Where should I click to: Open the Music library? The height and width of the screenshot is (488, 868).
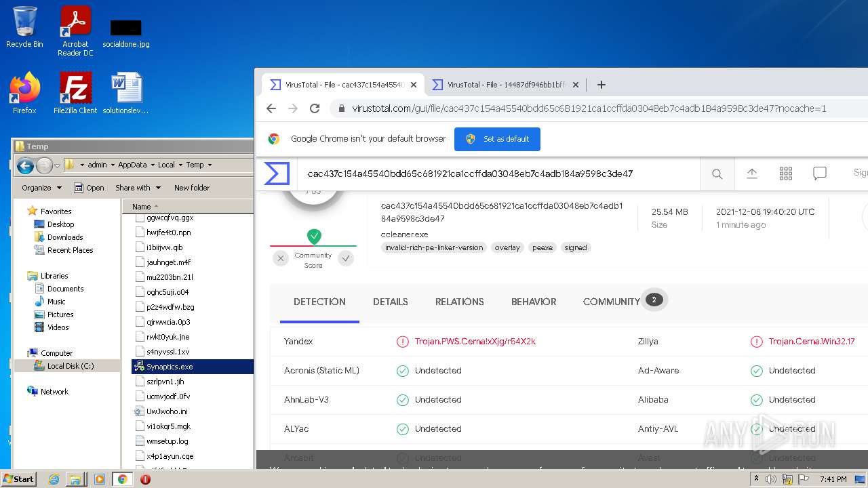(56, 302)
